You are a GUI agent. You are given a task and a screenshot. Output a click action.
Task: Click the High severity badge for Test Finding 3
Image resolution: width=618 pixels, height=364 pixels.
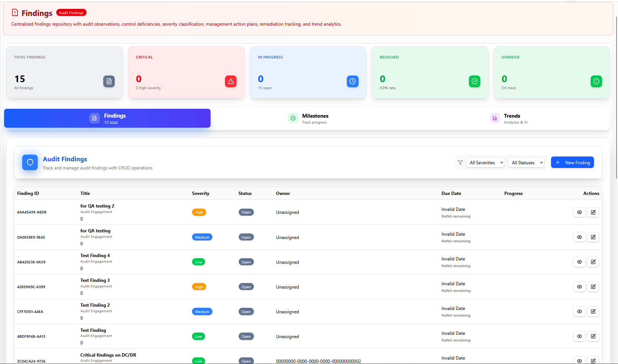tap(199, 287)
